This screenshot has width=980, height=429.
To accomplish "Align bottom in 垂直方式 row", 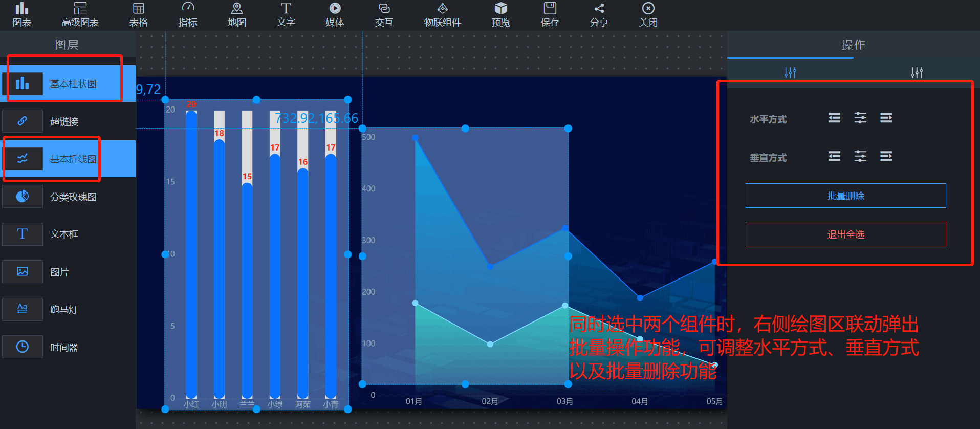I will click(886, 156).
